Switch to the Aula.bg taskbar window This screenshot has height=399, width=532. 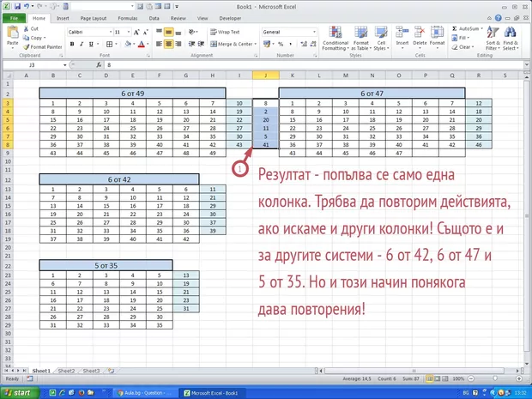(x=144, y=393)
